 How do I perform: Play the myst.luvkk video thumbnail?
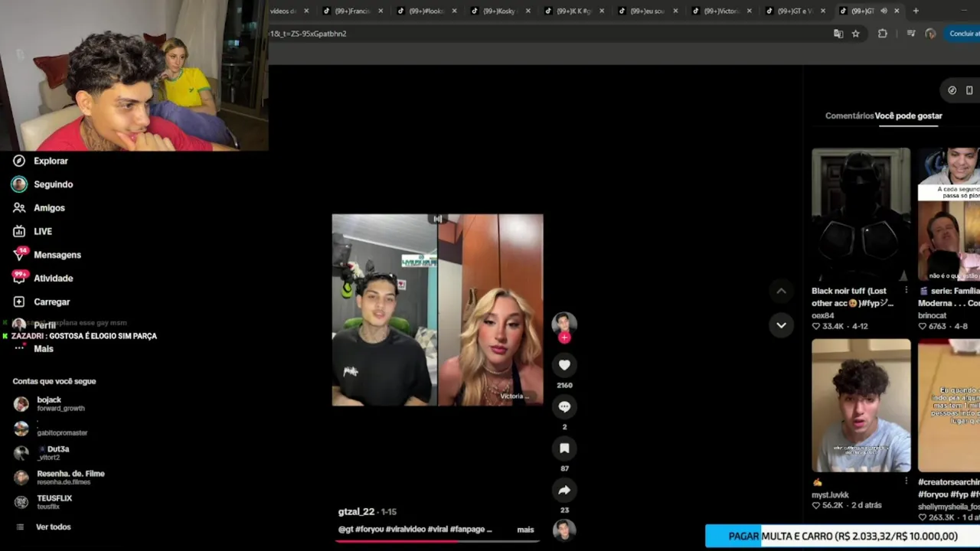(861, 406)
